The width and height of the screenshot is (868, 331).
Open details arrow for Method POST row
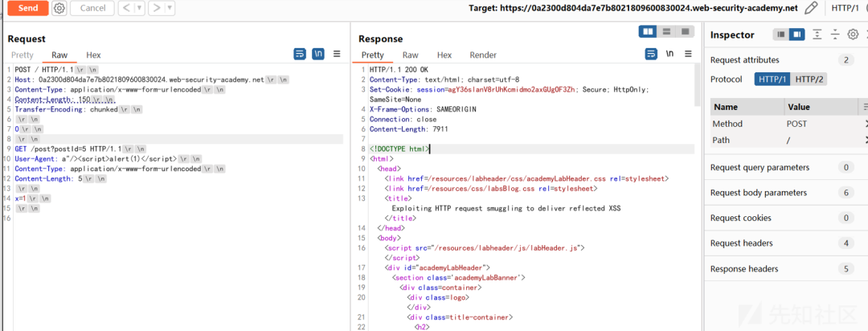866,124
